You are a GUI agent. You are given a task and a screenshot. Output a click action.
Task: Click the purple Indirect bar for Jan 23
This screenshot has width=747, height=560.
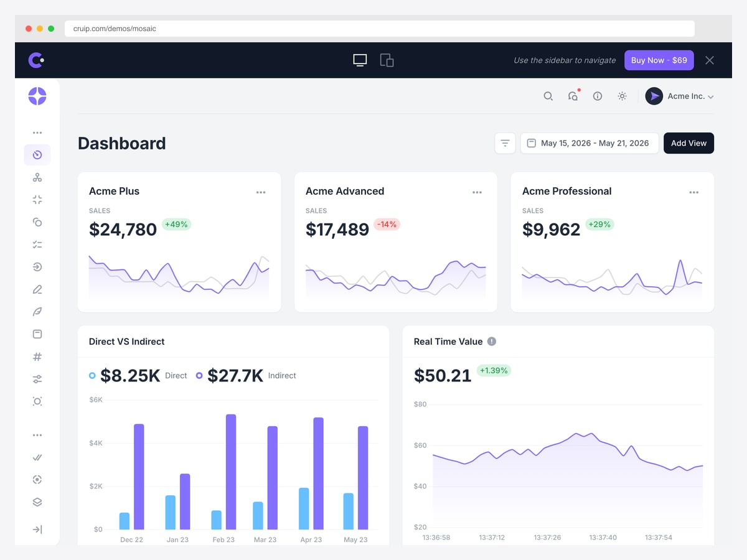coord(185,502)
